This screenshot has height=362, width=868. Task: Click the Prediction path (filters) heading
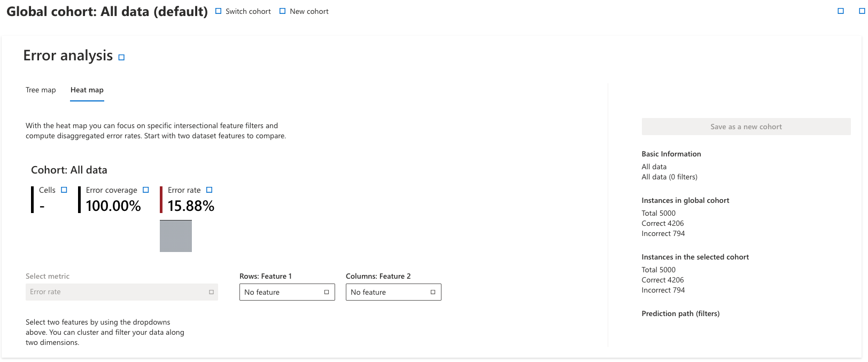pos(680,314)
